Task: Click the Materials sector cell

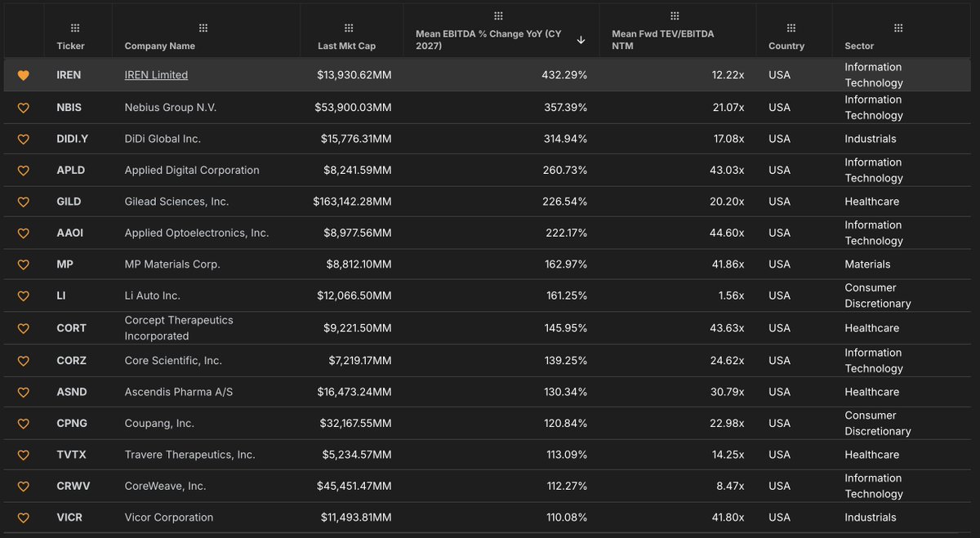Action: coord(867,265)
